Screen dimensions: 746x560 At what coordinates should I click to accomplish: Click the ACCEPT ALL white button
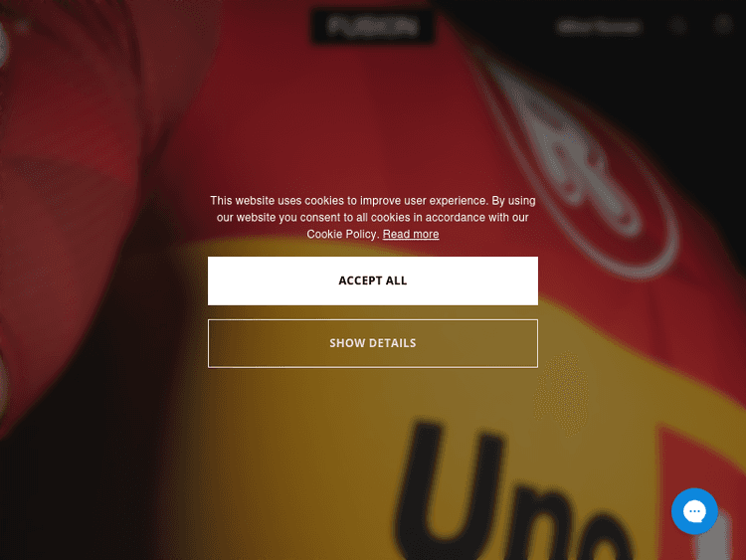tap(373, 280)
